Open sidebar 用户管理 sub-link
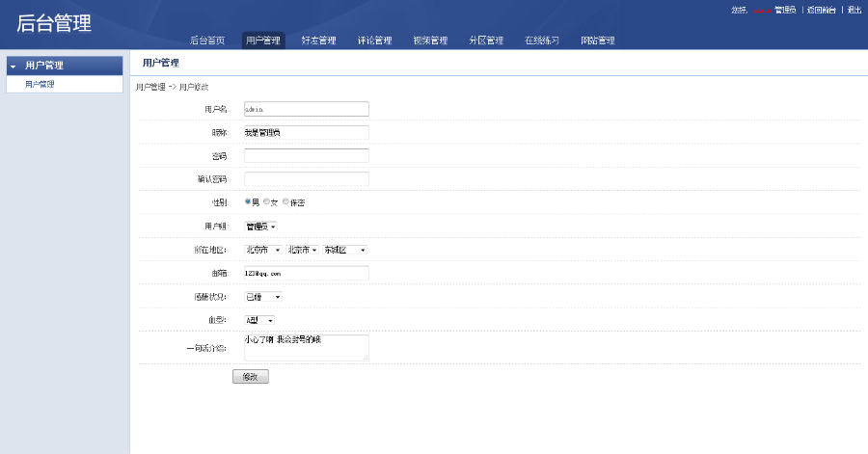 coord(40,84)
